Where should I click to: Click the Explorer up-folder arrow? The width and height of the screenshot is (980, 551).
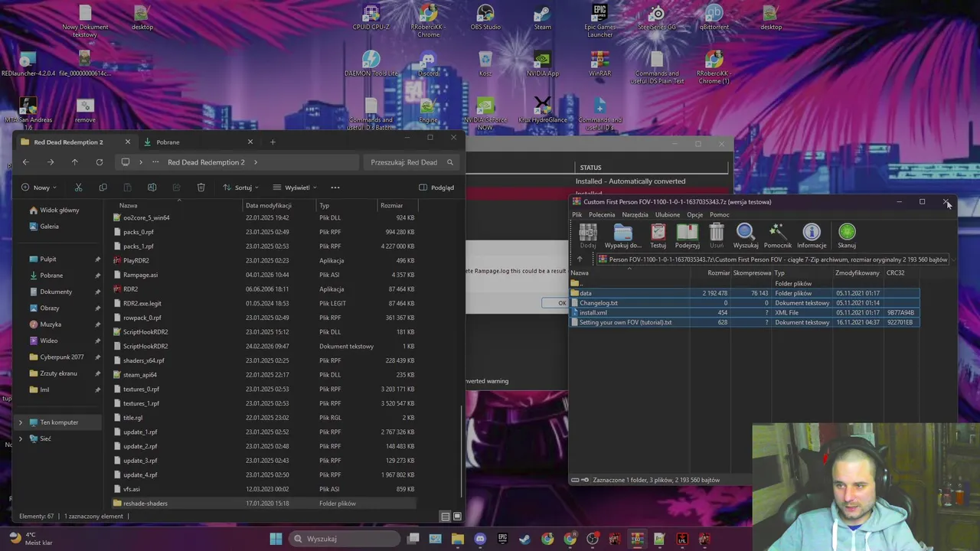[x=74, y=162]
